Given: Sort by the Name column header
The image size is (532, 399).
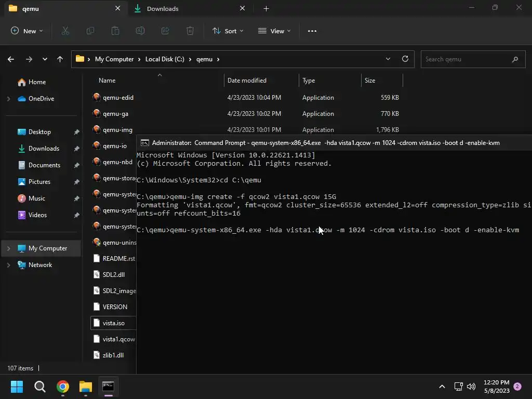Looking at the screenshot, I should [107, 81].
